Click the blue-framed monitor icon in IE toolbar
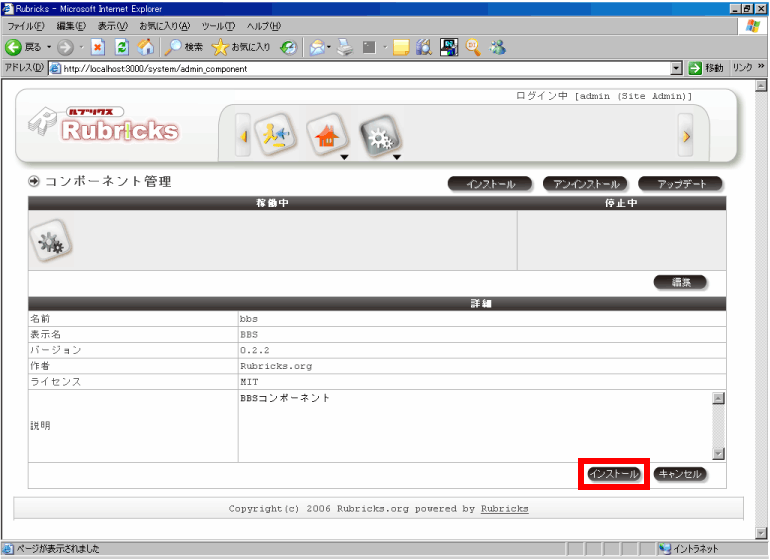Image resolution: width=770 pixels, height=560 pixels. pos(448,47)
